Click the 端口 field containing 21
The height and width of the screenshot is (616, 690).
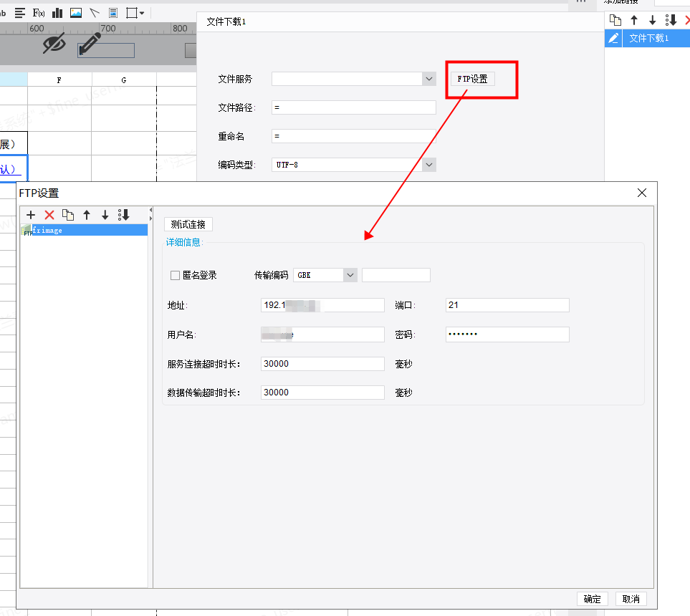click(x=507, y=305)
